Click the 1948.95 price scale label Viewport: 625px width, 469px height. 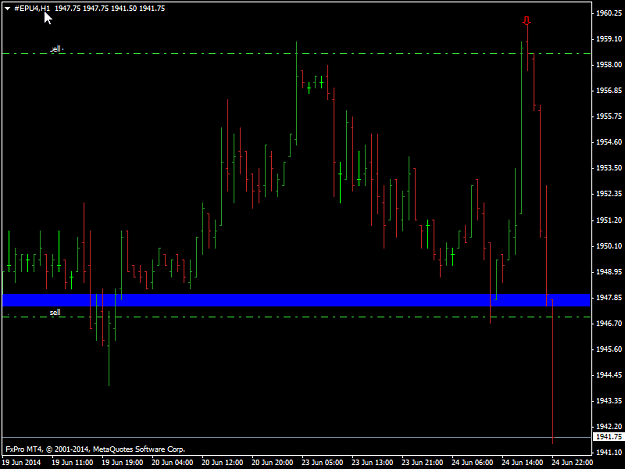coord(609,272)
